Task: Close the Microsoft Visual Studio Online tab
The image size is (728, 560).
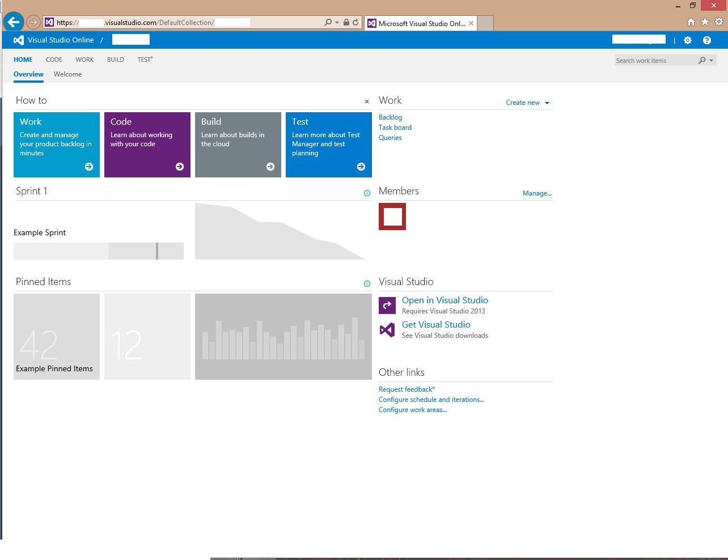Action: coord(471,23)
